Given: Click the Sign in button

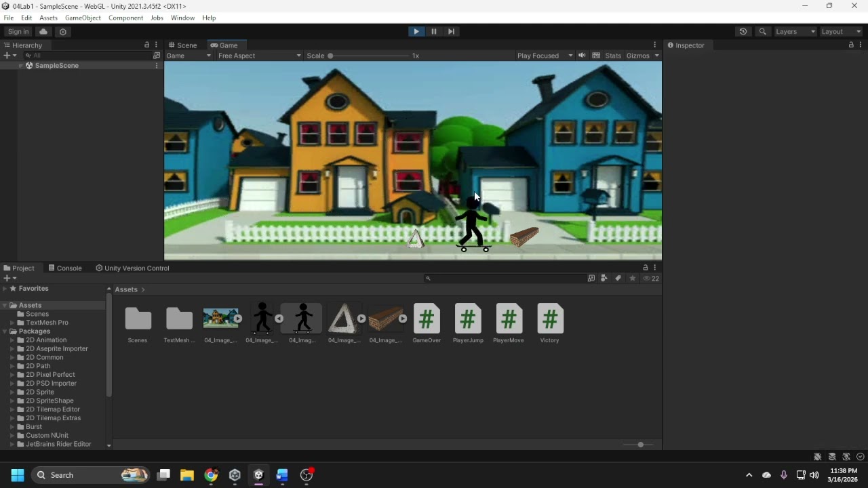Looking at the screenshot, I should pos(18,31).
